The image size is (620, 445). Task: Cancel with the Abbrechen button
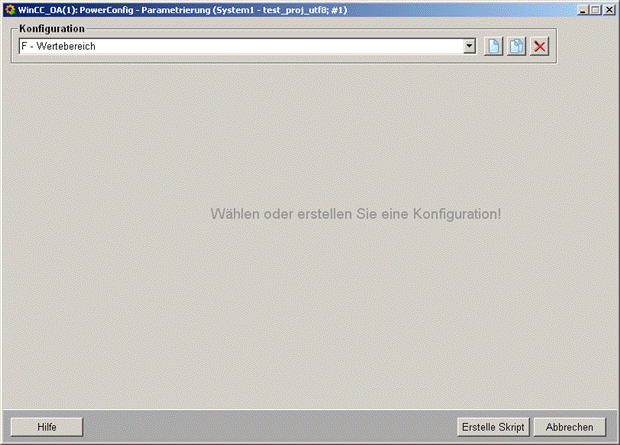570,427
